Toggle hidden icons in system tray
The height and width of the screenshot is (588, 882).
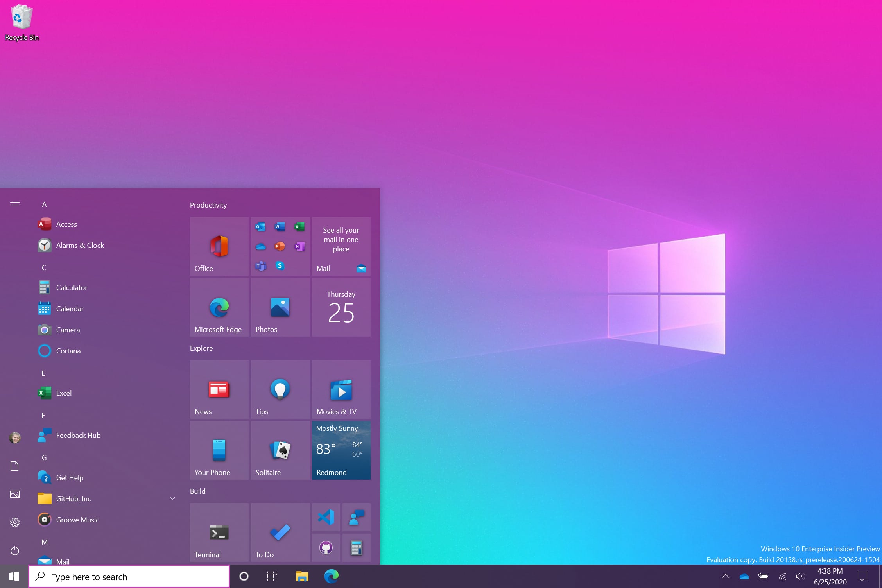[x=726, y=577]
